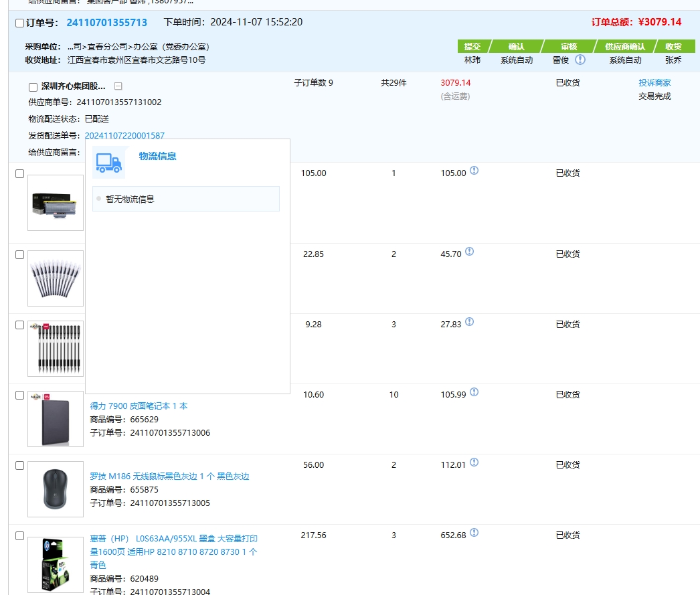The width and height of the screenshot is (700, 595).
Task: Click 商品编号 655875 text
Action: pyautogui.click(x=124, y=490)
